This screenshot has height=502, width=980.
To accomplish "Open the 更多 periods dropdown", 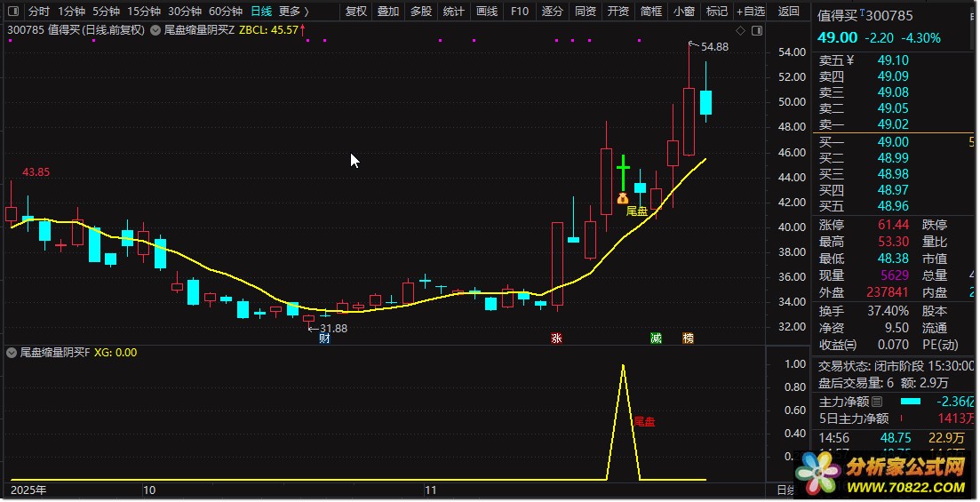I will tap(293, 12).
